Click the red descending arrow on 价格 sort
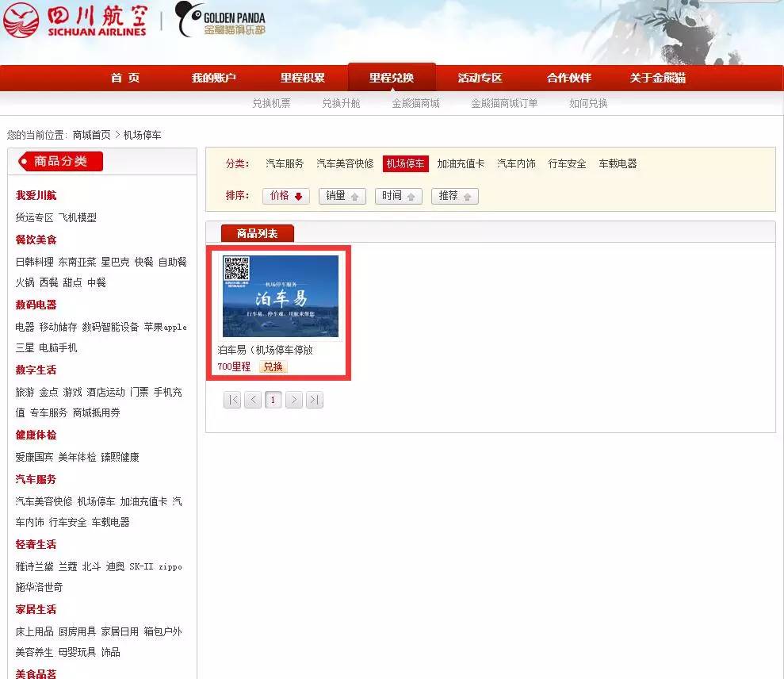The image size is (784, 679). (297, 196)
